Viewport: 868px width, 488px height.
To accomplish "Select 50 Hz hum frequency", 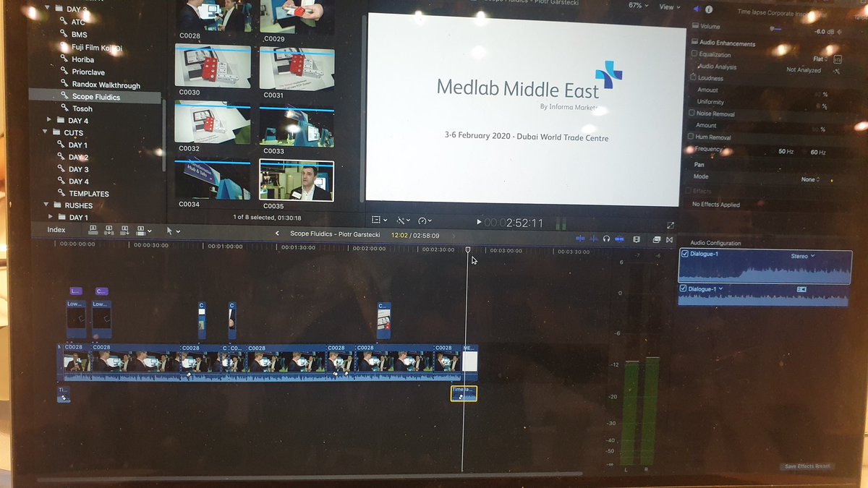I will pyautogui.click(x=786, y=152).
